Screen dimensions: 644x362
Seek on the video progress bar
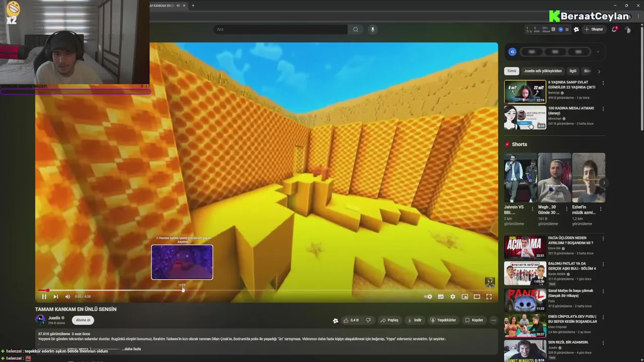pyautogui.click(x=267, y=290)
